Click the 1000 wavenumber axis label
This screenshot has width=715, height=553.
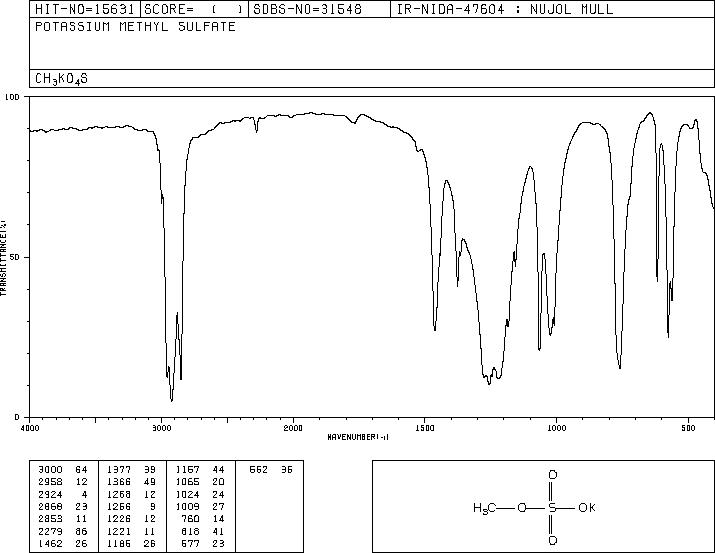[556, 428]
